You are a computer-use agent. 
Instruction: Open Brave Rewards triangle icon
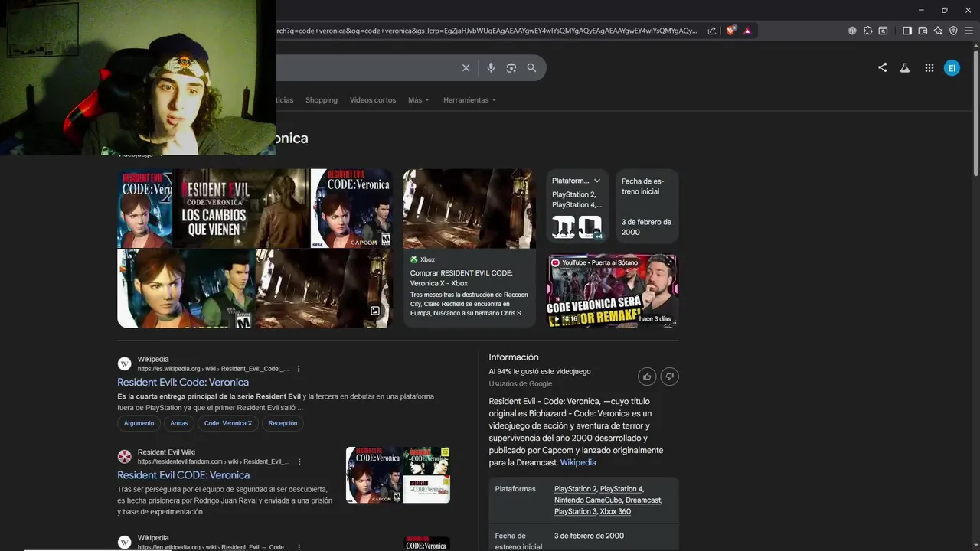(747, 31)
